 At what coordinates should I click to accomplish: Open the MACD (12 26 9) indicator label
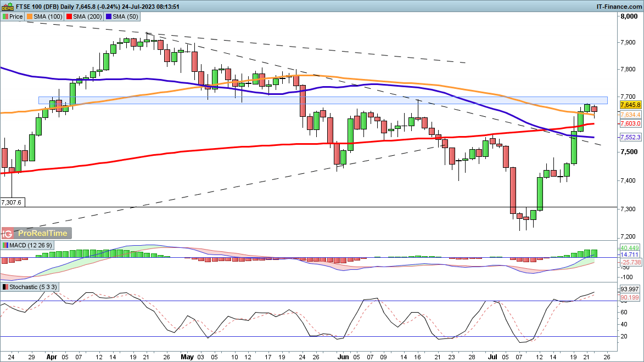[x=27, y=245]
